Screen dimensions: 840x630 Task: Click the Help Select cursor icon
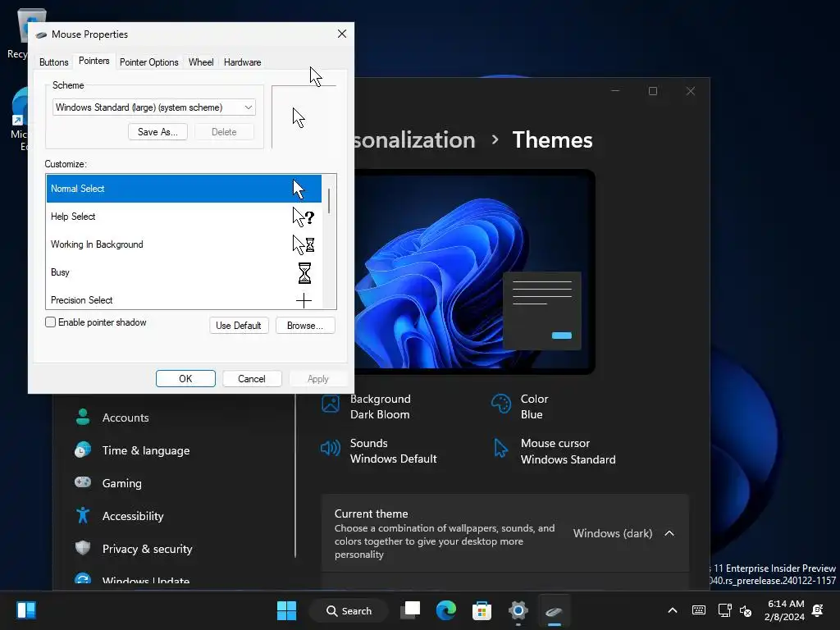(x=304, y=217)
